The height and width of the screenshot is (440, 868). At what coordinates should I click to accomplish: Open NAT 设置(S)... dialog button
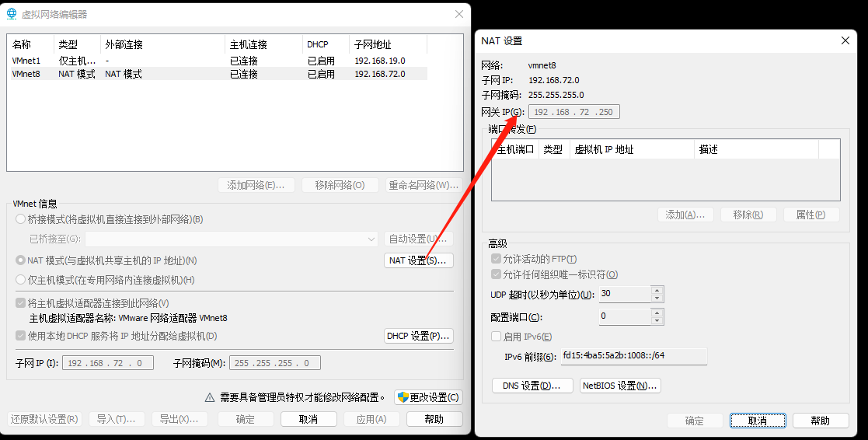click(419, 260)
